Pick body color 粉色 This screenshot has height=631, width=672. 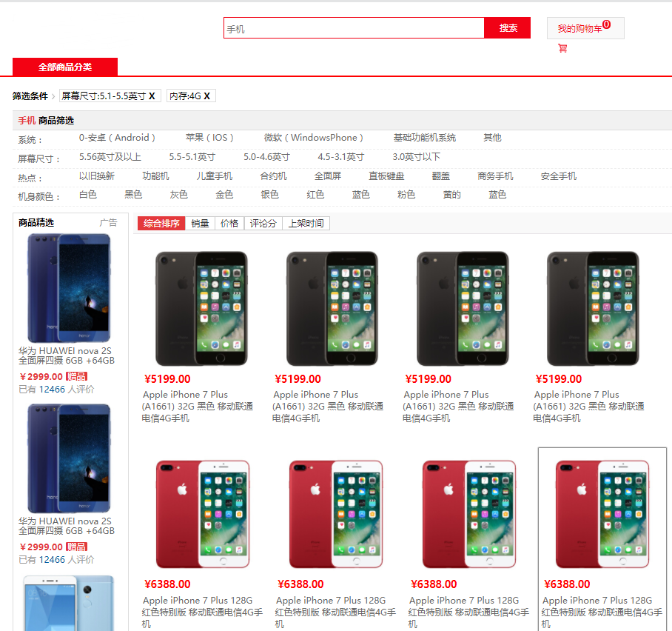coord(406,195)
